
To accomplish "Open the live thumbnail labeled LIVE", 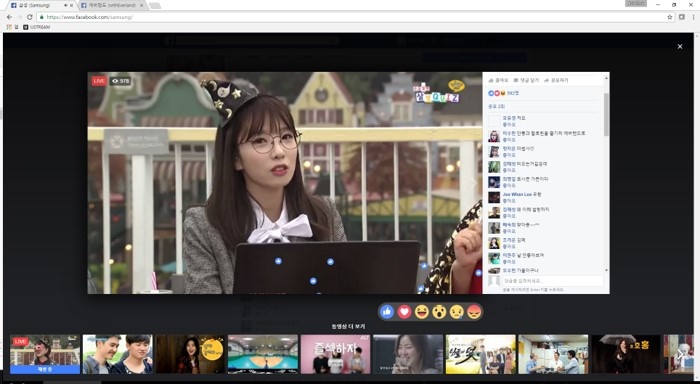I will click(x=45, y=354).
